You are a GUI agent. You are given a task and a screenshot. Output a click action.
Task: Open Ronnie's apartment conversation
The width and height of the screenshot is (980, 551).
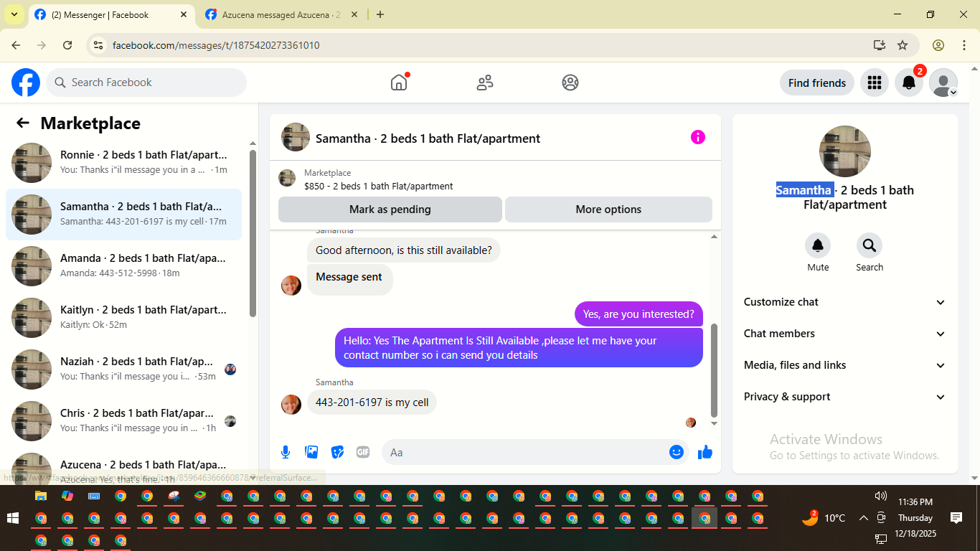(x=123, y=163)
